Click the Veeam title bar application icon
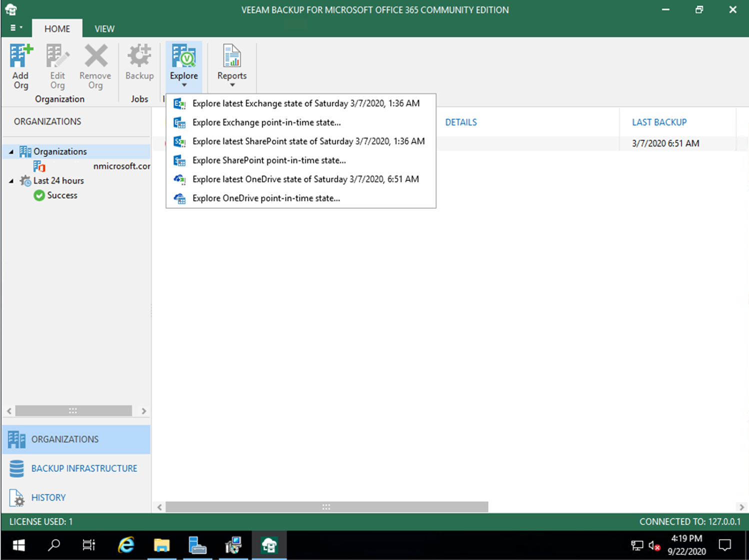 pyautogui.click(x=11, y=9)
